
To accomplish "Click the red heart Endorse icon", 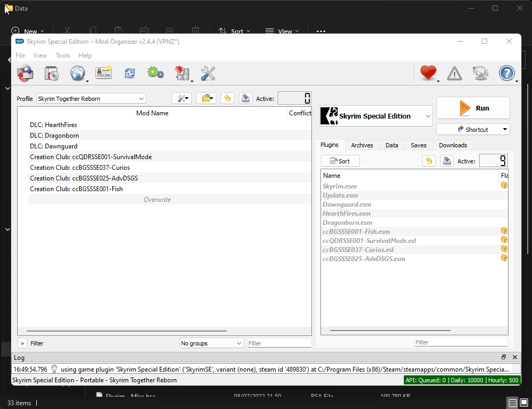I will click(428, 73).
